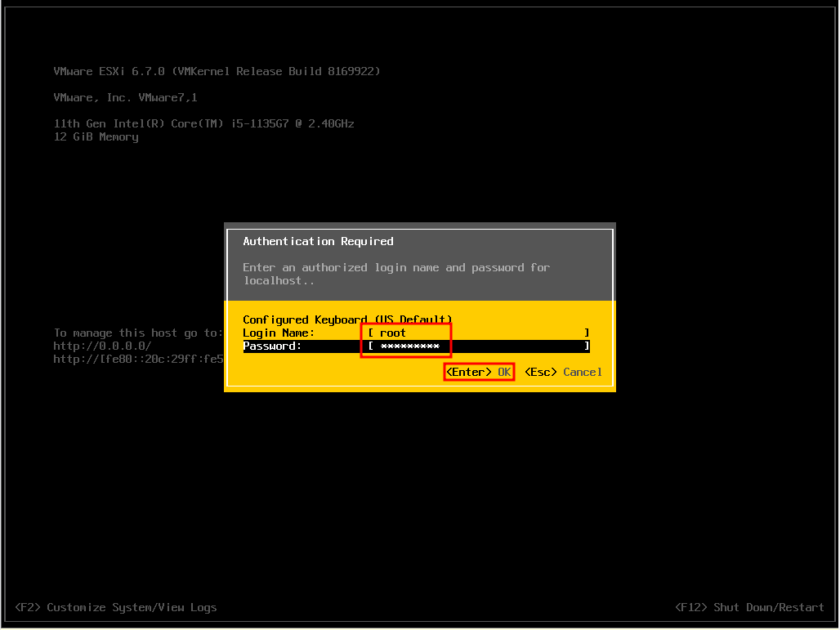This screenshot has height=630, width=840.
Task: Click the To manage this host text
Action: pos(138,333)
